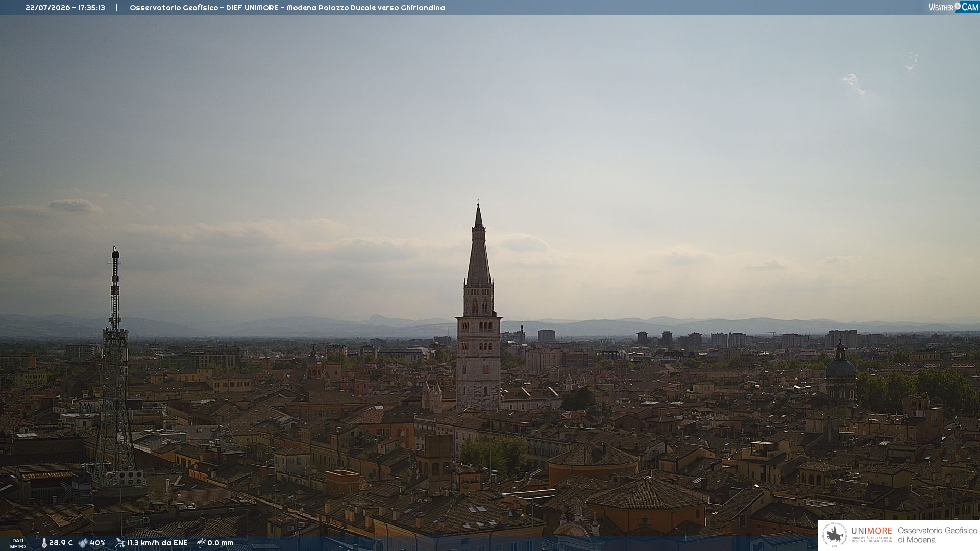
Task: Click the 0.0 mm rainfall value
Action: tap(220, 543)
